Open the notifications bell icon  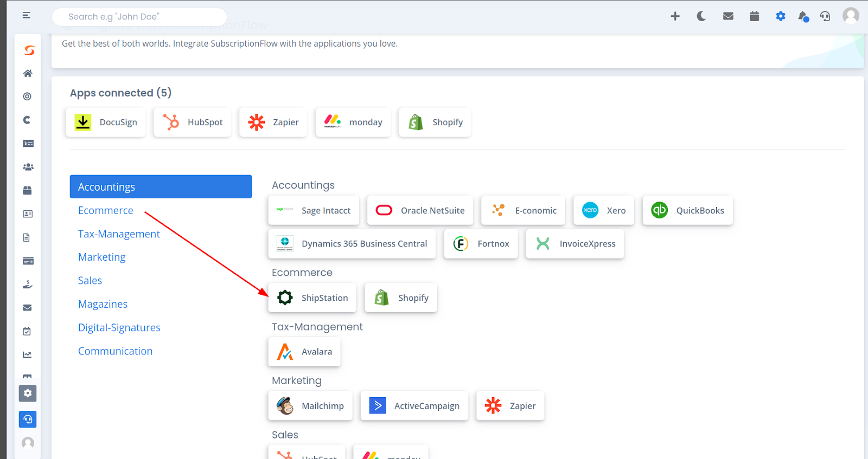tap(803, 16)
